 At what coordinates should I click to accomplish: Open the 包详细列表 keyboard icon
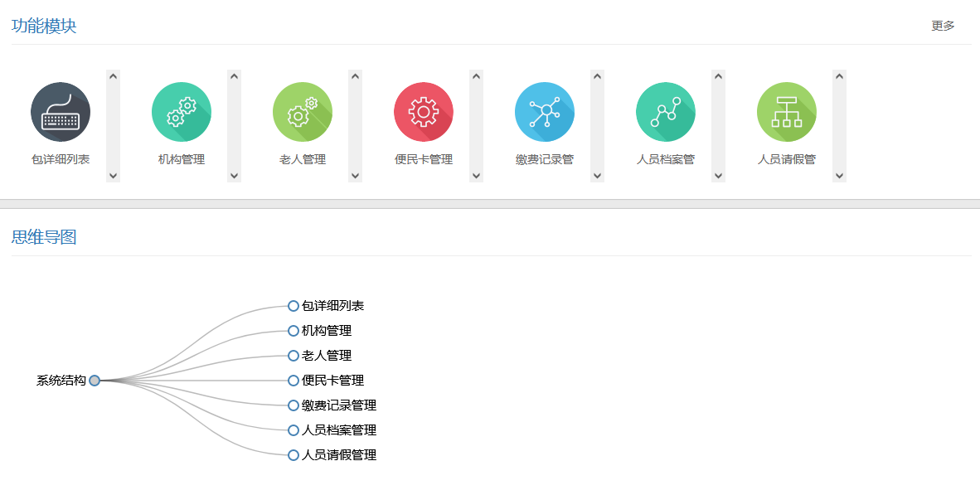[x=61, y=112]
